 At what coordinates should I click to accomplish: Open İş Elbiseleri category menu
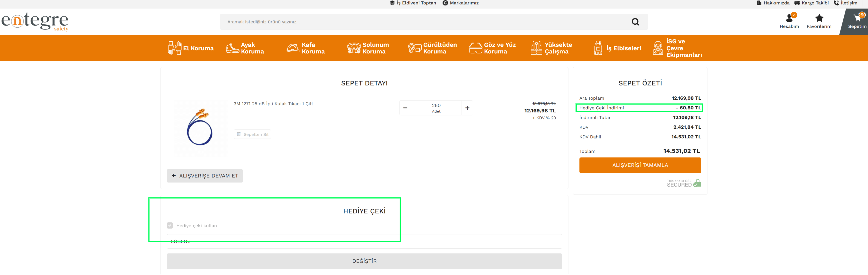(x=617, y=48)
